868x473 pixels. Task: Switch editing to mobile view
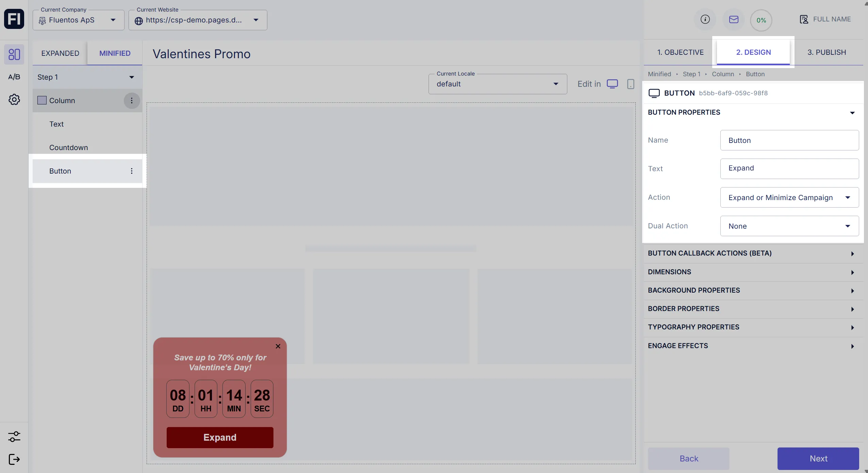click(x=630, y=84)
